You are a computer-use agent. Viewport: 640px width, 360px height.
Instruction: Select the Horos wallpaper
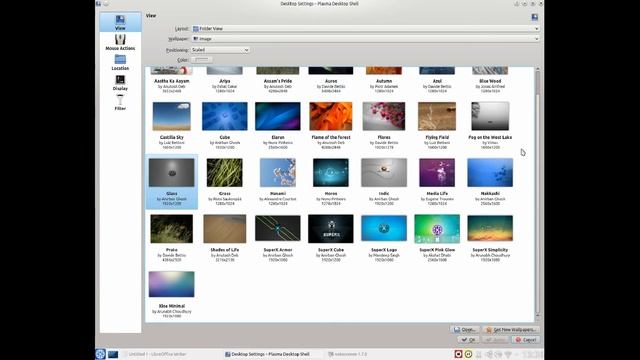coord(331,182)
